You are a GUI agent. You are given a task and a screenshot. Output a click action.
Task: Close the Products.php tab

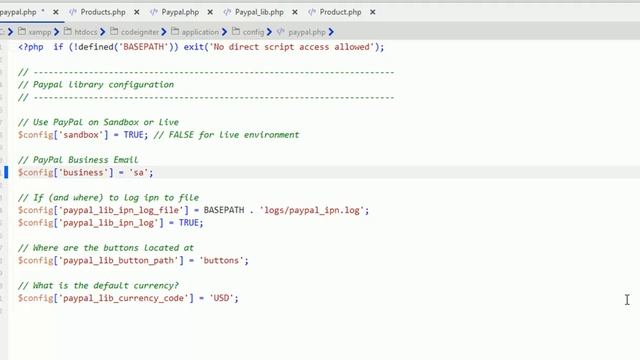(x=137, y=12)
